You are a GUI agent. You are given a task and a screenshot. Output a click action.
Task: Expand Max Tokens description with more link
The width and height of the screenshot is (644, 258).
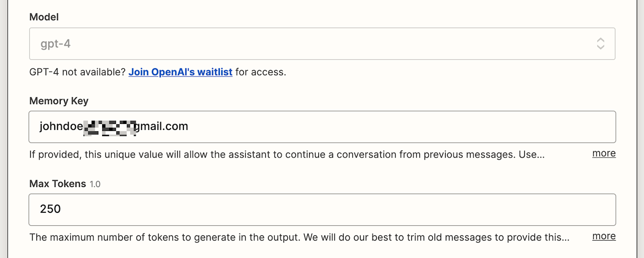604,236
